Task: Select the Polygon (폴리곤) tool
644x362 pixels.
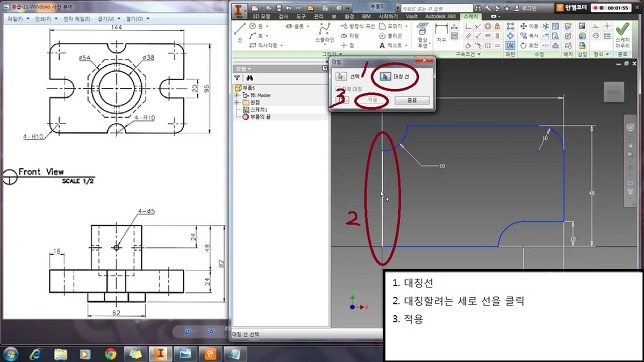Action: 391,36
